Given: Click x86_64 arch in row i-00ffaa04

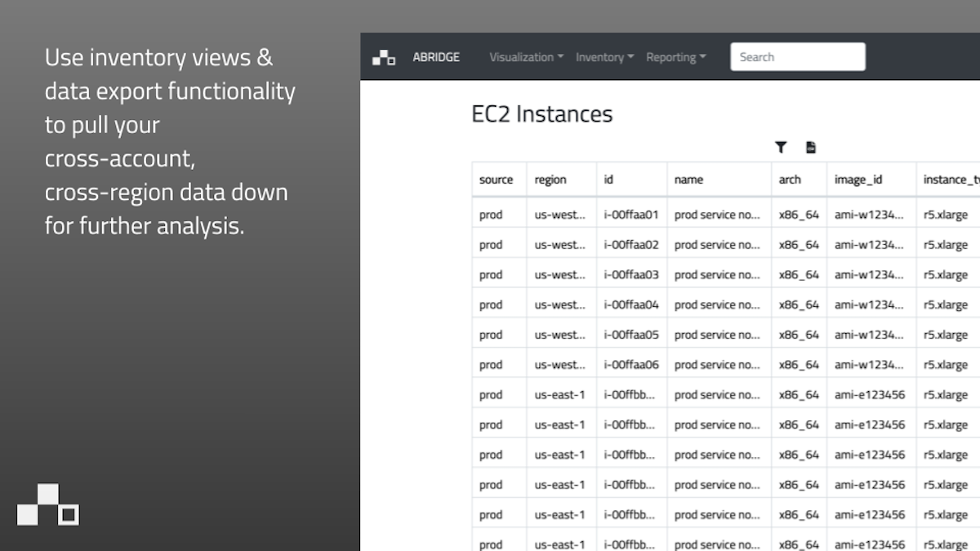Looking at the screenshot, I should click(x=799, y=305).
